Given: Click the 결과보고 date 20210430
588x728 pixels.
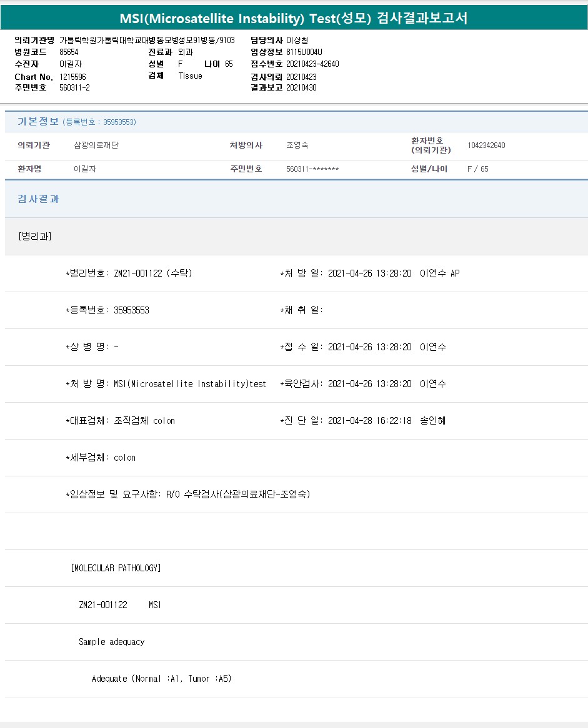Looking at the screenshot, I should (x=301, y=87).
